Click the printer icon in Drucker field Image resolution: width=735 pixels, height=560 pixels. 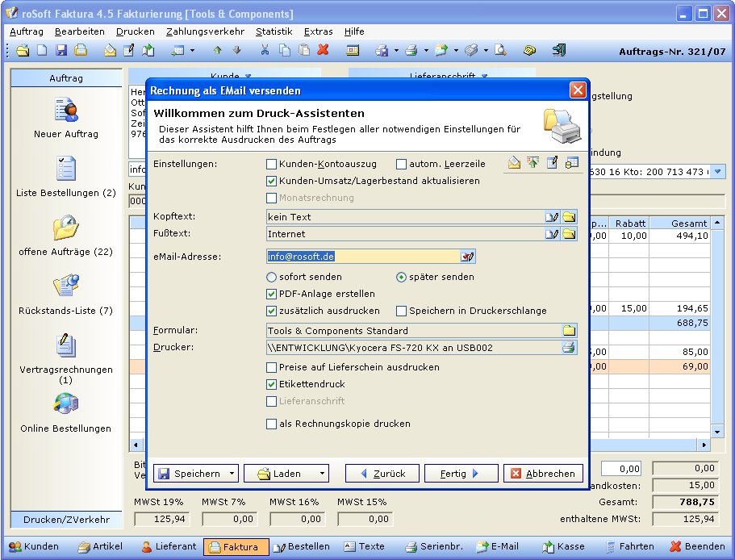[x=569, y=348]
